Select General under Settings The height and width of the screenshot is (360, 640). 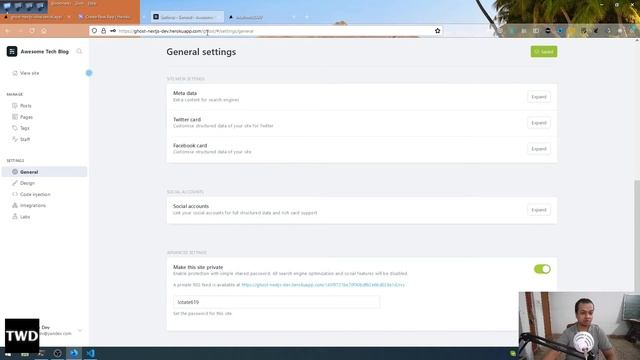click(44, 172)
